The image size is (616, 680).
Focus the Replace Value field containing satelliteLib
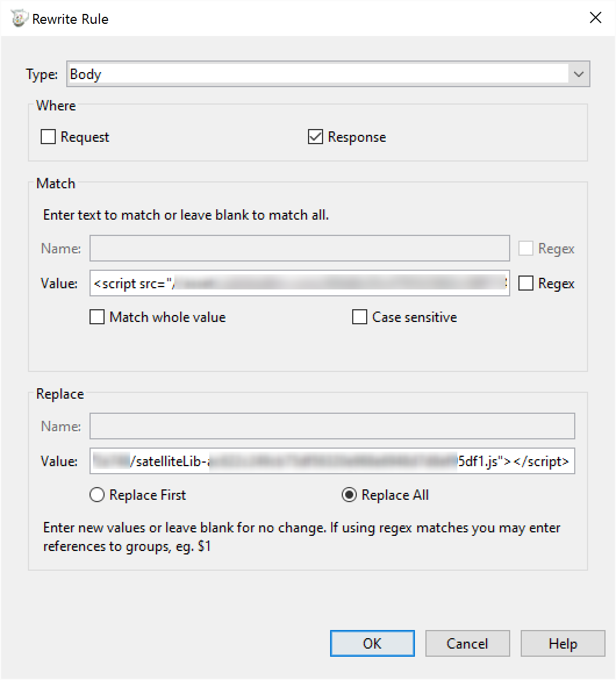tap(332, 461)
